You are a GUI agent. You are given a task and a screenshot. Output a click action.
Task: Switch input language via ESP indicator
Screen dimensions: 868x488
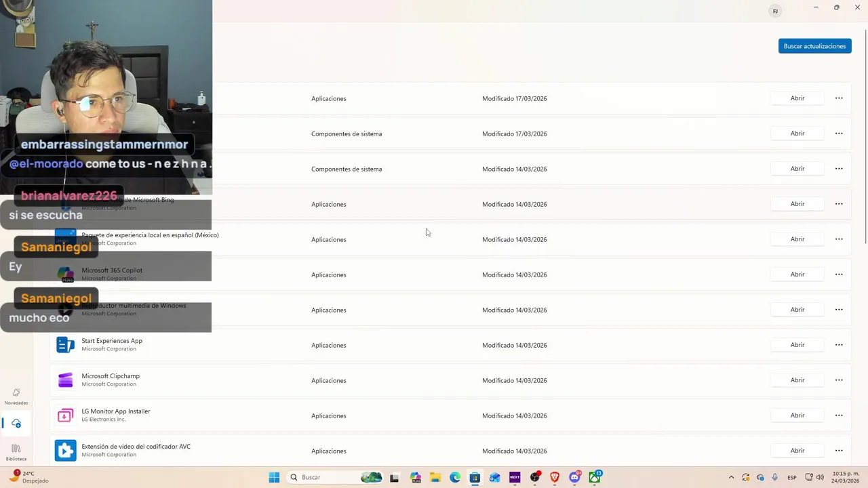coord(792,477)
